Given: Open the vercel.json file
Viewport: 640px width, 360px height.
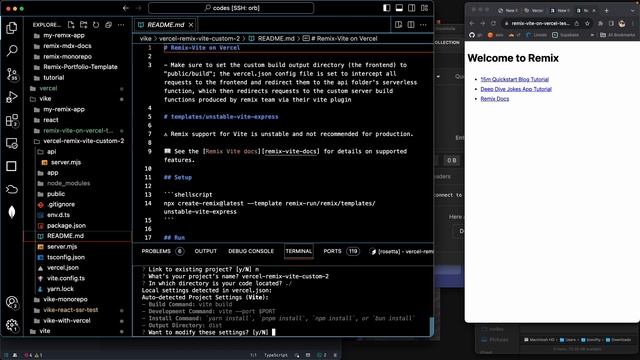Looking at the screenshot, I should pos(78,268).
